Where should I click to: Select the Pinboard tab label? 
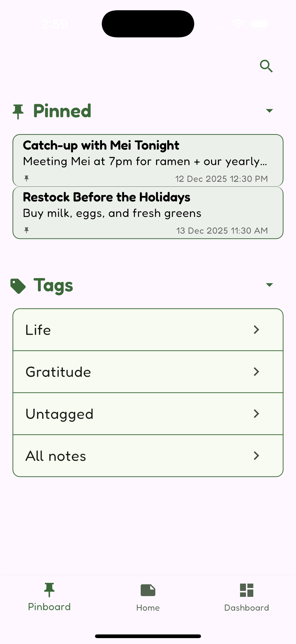(49, 607)
